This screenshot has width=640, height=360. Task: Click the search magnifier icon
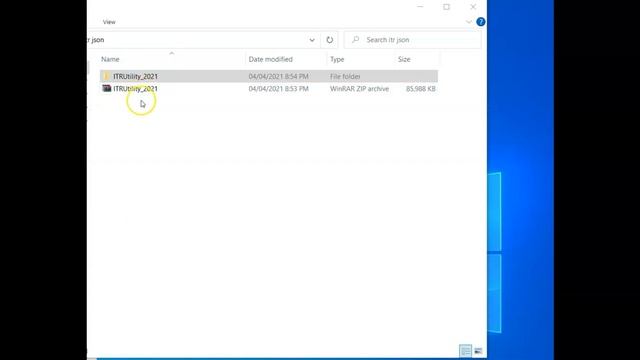tap(356, 40)
